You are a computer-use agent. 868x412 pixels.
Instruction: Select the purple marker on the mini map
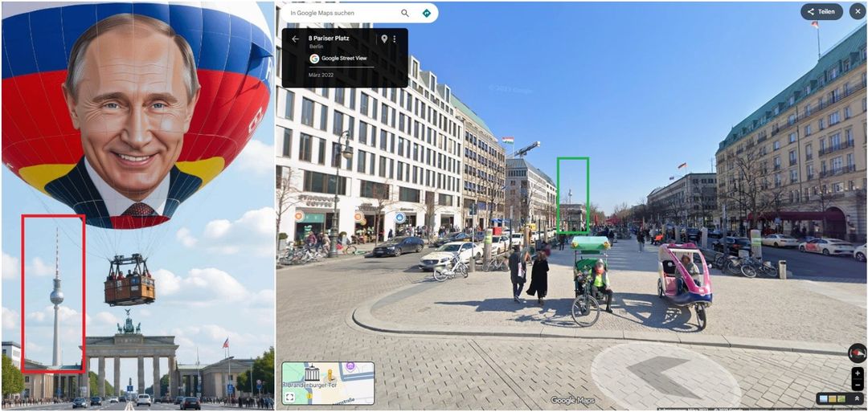pyautogui.click(x=350, y=366)
